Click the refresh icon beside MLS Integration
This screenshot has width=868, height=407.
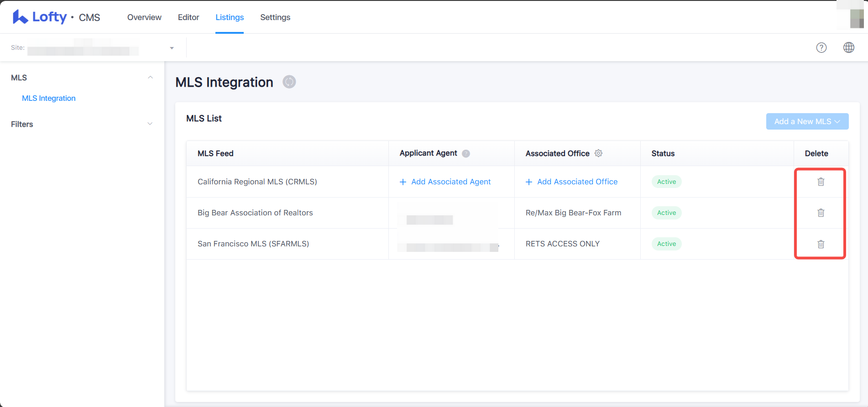point(289,82)
